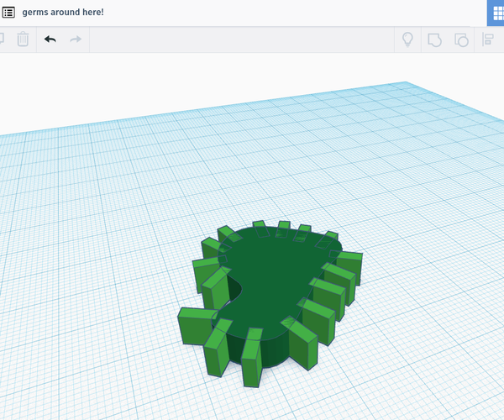Click the design name "germs around here!"
The image size is (504, 420).
(63, 13)
